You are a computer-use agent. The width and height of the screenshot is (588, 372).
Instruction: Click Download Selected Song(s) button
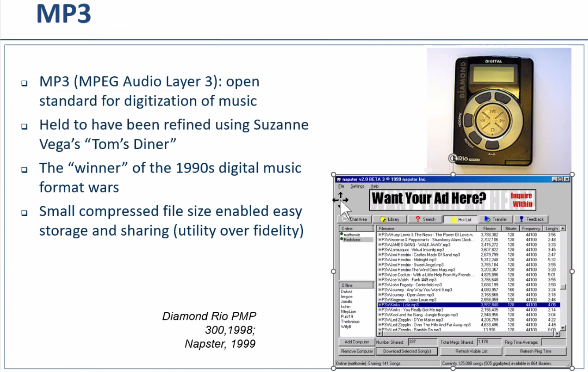[x=407, y=351]
